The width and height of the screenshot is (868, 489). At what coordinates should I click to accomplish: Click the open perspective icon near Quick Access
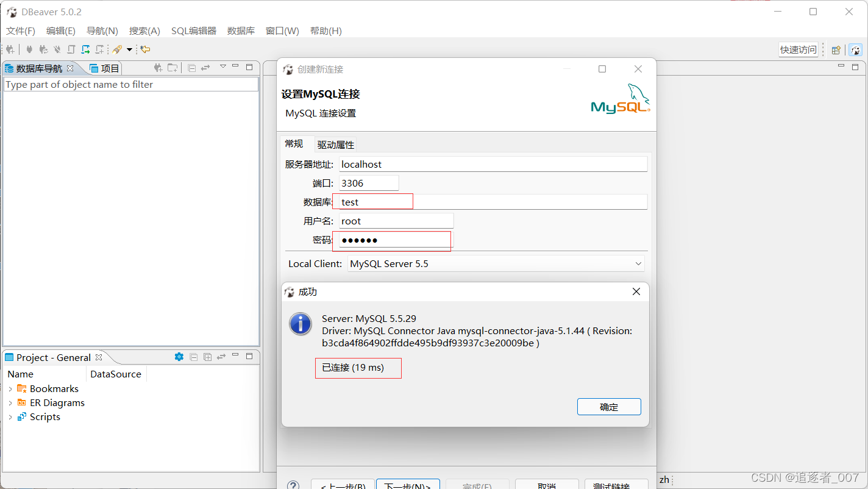[x=836, y=50]
